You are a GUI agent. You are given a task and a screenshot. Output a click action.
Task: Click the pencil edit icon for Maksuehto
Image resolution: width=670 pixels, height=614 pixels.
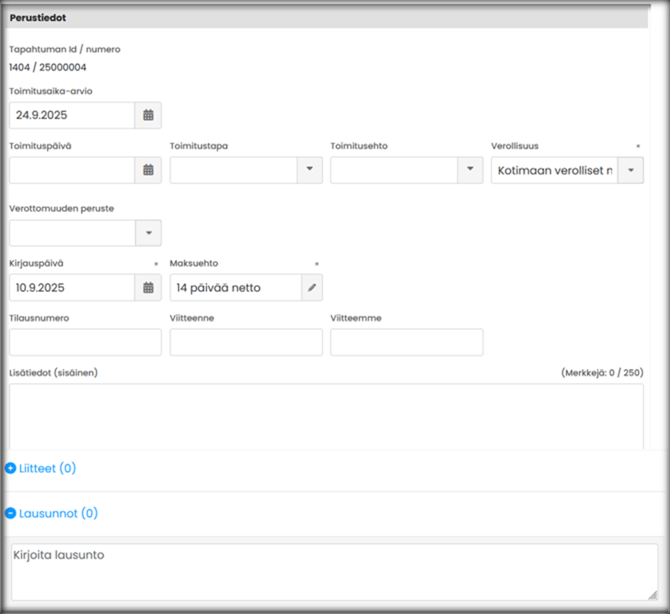pos(312,288)
